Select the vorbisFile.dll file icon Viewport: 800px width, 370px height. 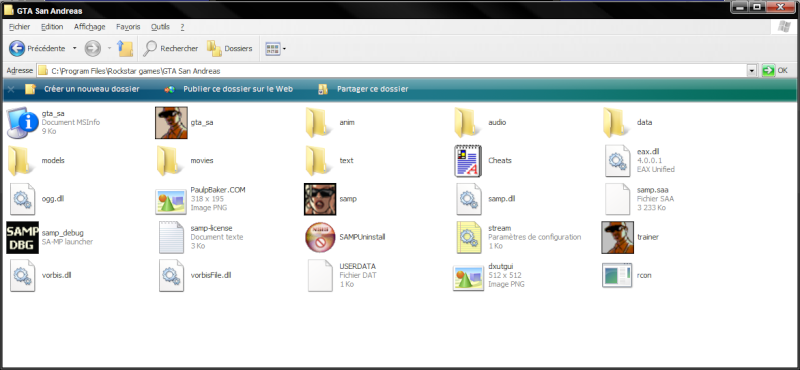171,276
